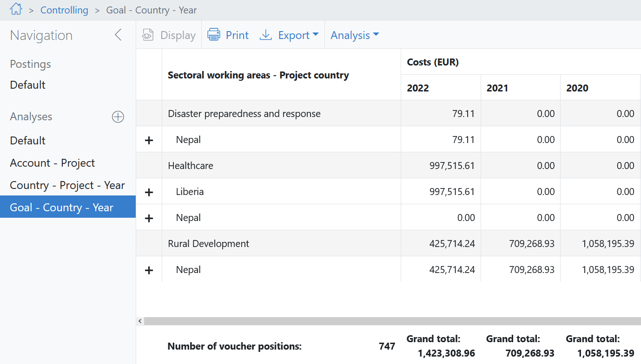Select the Default analysis entry
The height and width of the screenshot is (364, 641).
28,141
